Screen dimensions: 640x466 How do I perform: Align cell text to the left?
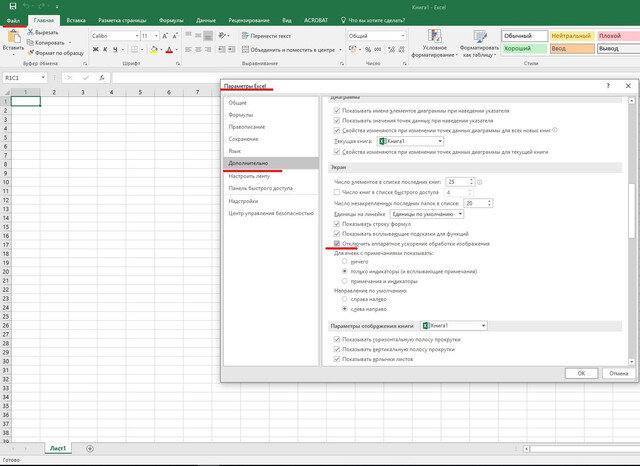(188, 49)
